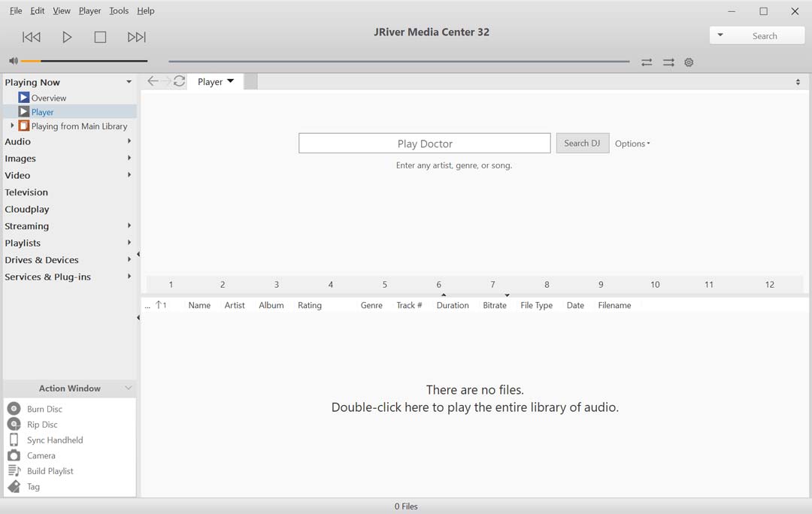The height and width of the screenshot is (514, 812).
Task: Open the Help menu
Action: click(x=146, y=11)
